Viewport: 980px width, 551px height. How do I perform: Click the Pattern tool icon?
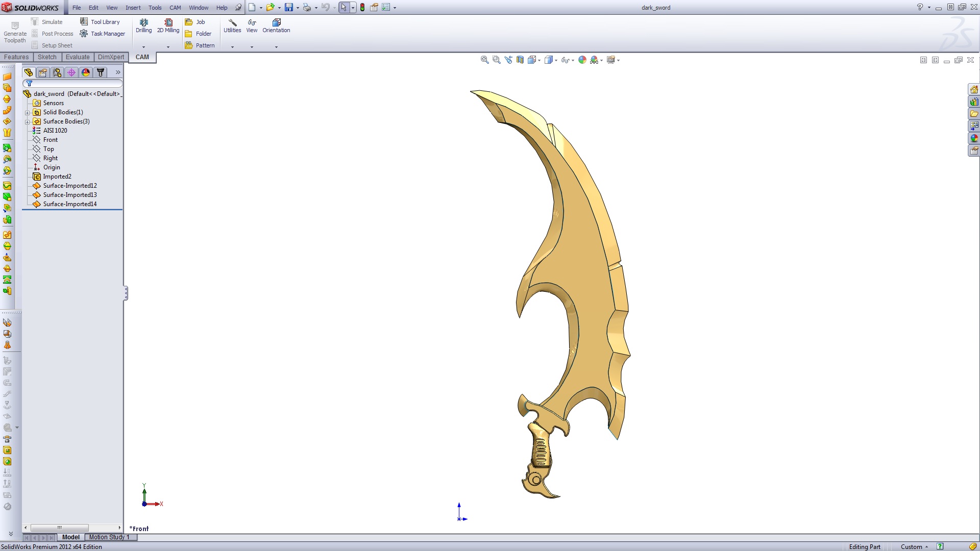pos(188,45)
